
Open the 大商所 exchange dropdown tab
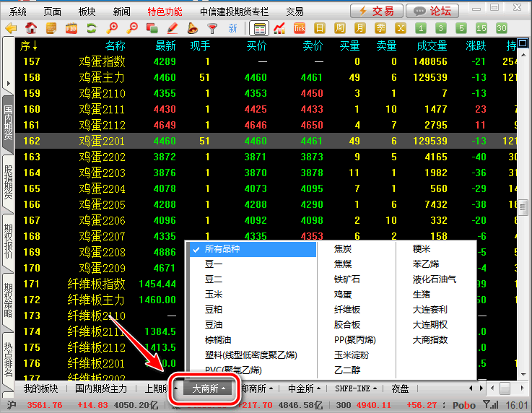click(x=208, y=388)
